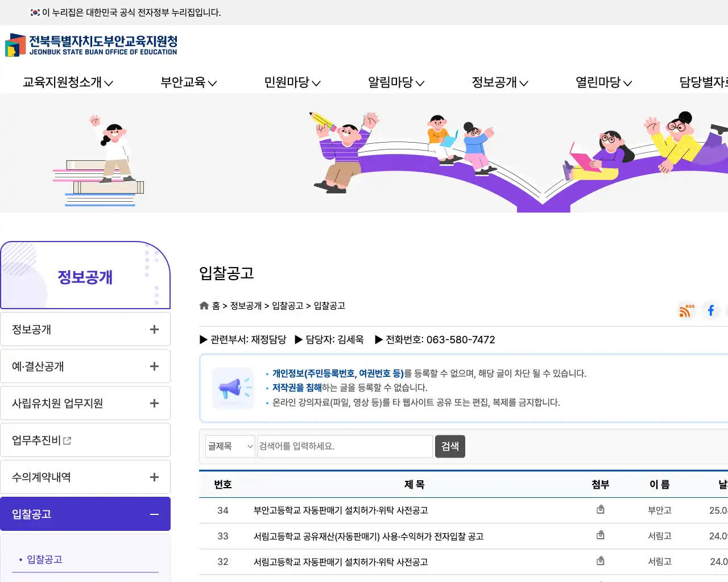The height and width of the screenshot is (582, 728).
Task: Click the 첨부 column header
Action: 600,484
